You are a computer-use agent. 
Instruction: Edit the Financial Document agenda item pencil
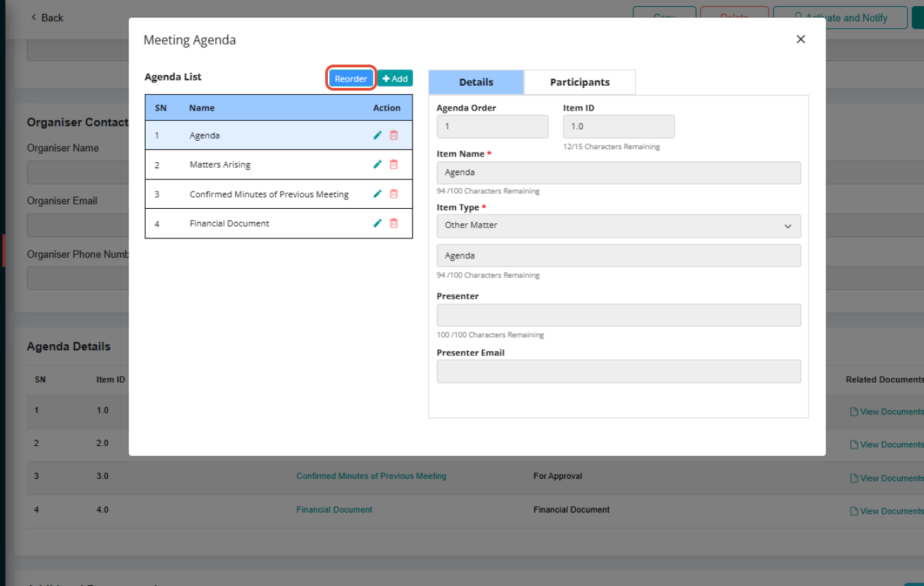(x=377, y=223)
